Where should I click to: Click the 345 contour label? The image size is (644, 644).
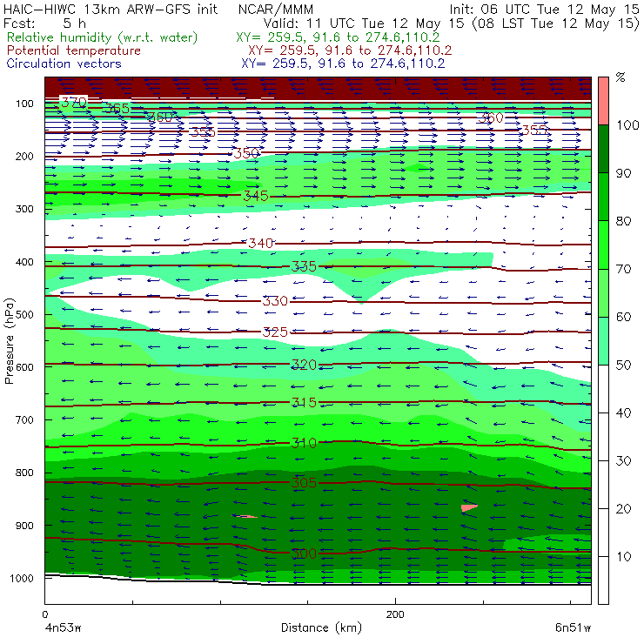click(256, 196)
